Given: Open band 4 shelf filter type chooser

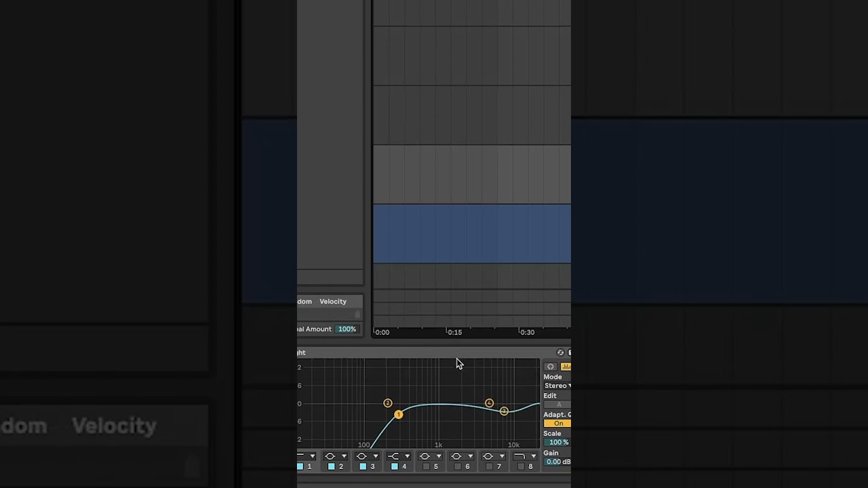Looking at the screenshot, I should point(399,456).
